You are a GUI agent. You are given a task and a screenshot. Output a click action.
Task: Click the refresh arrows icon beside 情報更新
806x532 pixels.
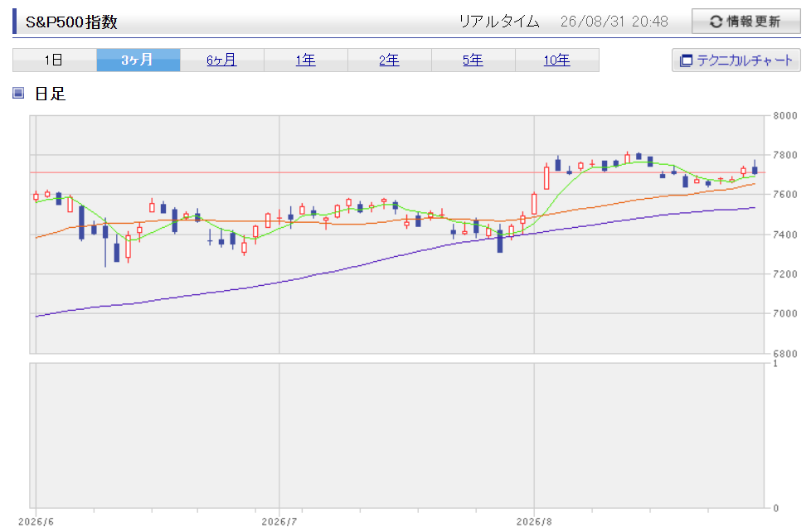716,22
